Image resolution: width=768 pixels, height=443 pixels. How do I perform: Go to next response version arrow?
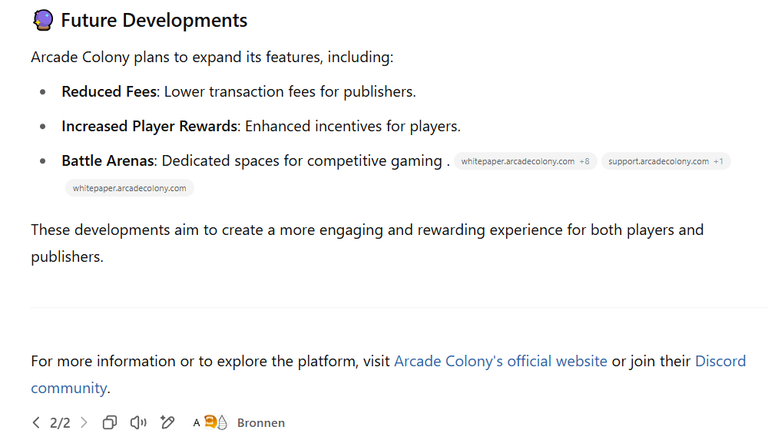pos(84,422)
